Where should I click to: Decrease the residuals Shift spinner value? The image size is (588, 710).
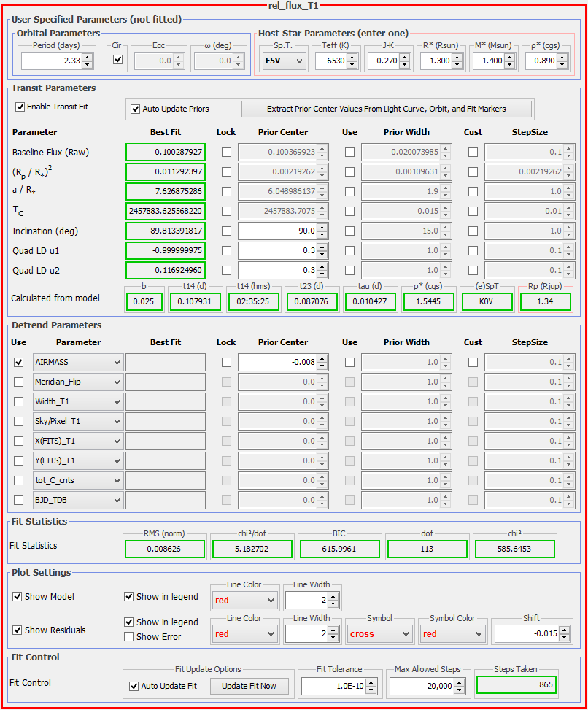click(x=565, y=638)
